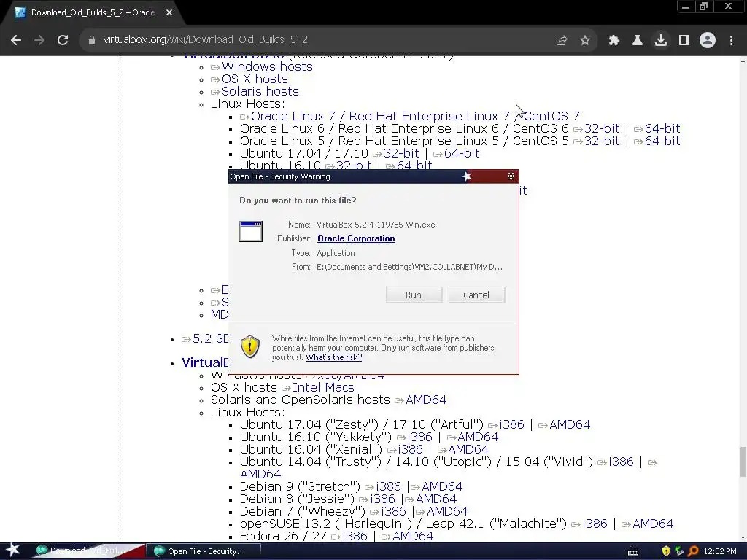Open Ubuntu 17.04 / 17.10 64-bit link
Viewport: 747px width, 560px height.
[x=462, y=153]
